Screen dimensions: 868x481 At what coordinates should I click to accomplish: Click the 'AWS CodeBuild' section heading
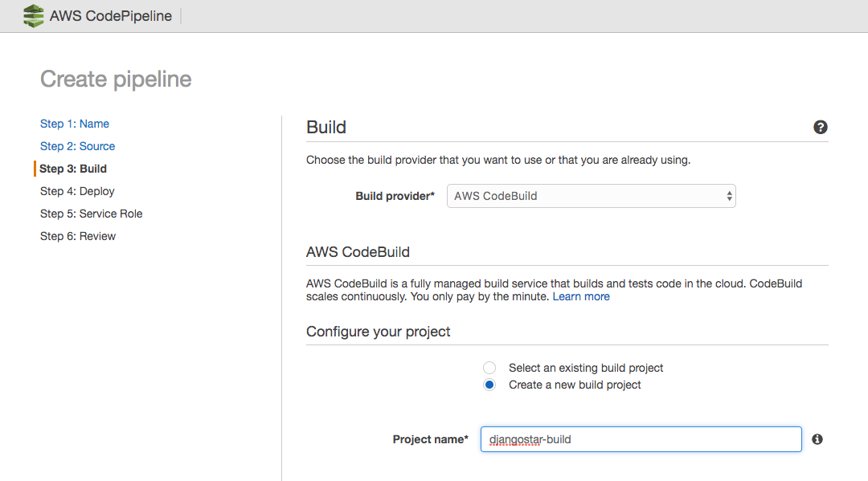[358, 252]
